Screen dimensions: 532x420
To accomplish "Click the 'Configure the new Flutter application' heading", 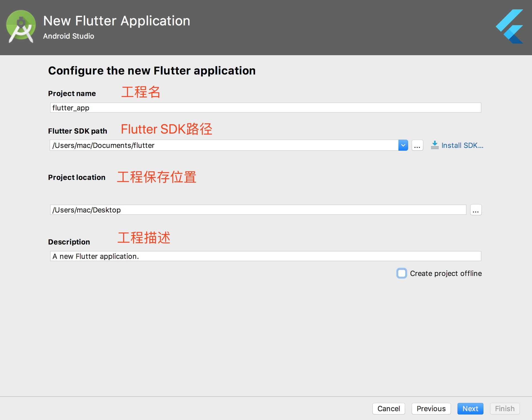I will [152, 71].
